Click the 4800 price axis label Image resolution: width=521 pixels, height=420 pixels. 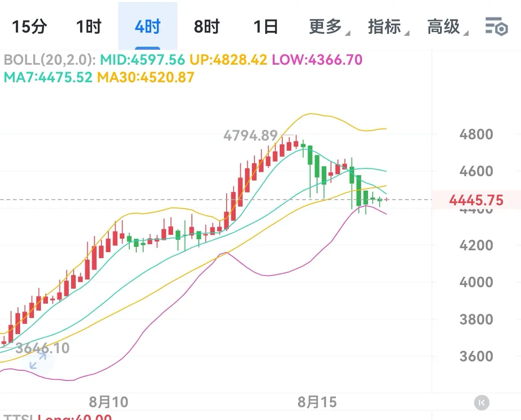(476, 135)
